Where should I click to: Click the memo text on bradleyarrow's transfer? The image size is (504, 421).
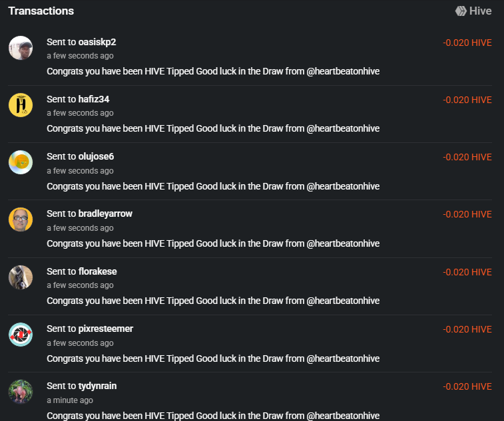point(213,243)
